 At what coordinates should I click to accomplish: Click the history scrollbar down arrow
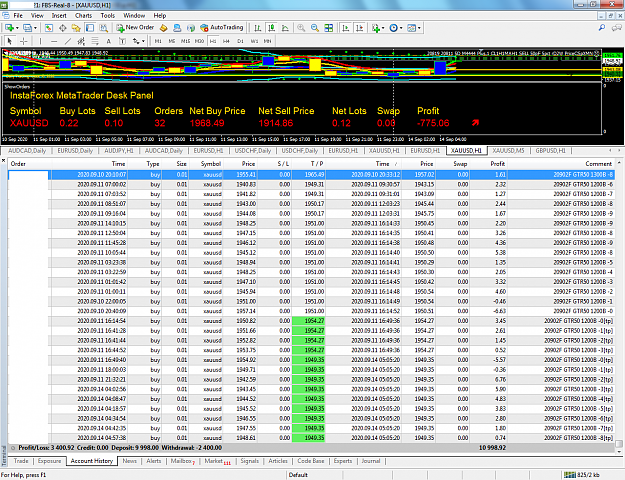click(619, 451)
